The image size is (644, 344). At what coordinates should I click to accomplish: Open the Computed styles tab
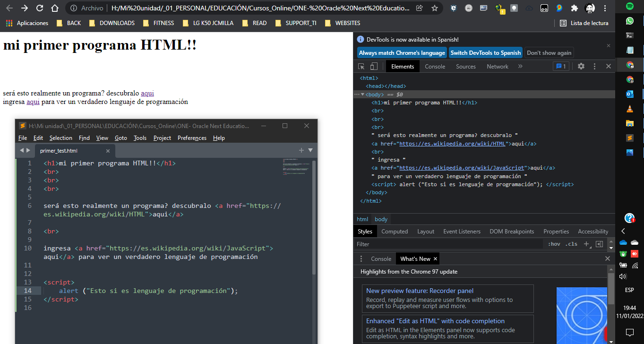click(395, 232)
